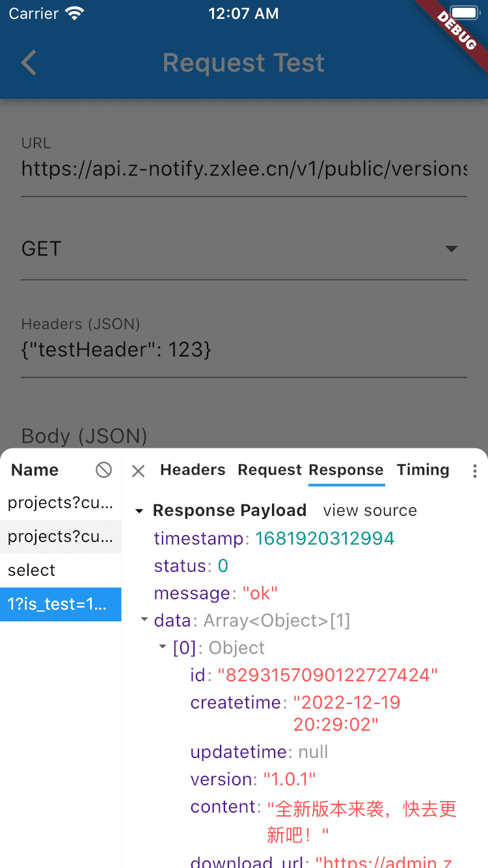Clear network log with the ban icon
Image resolution: width=488 pixels, height=868 pixels.
[x=103, y=470]
